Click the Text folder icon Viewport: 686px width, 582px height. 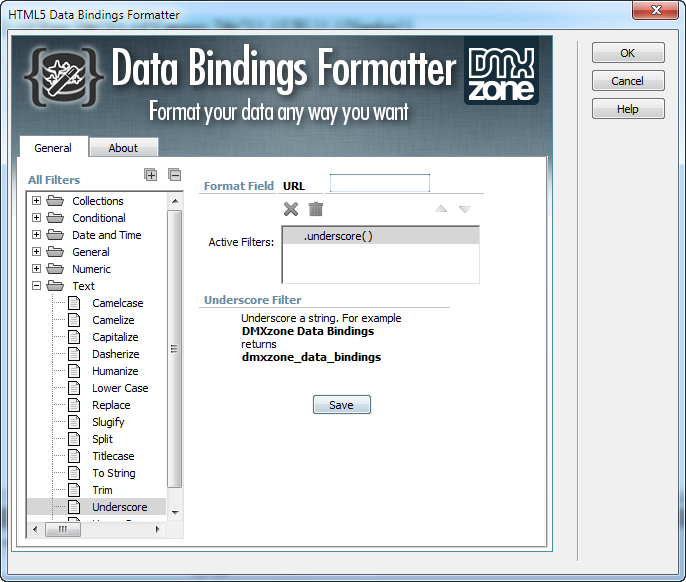55,286
